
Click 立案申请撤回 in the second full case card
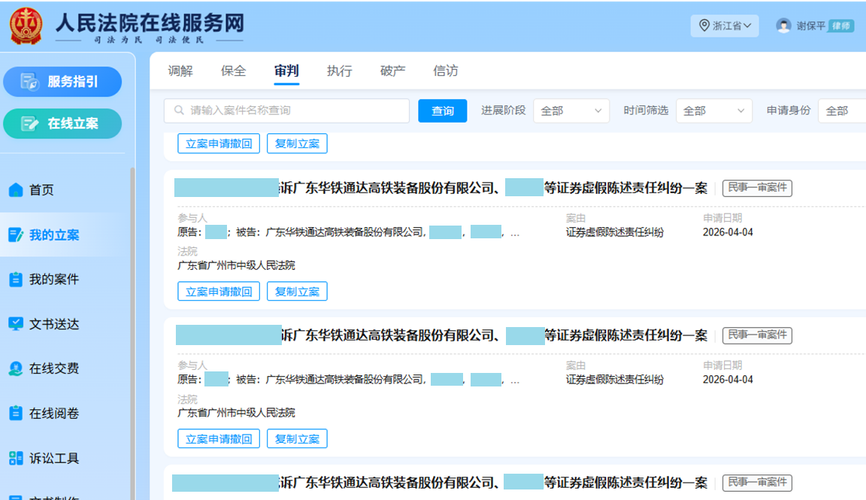tap(219, 439)
